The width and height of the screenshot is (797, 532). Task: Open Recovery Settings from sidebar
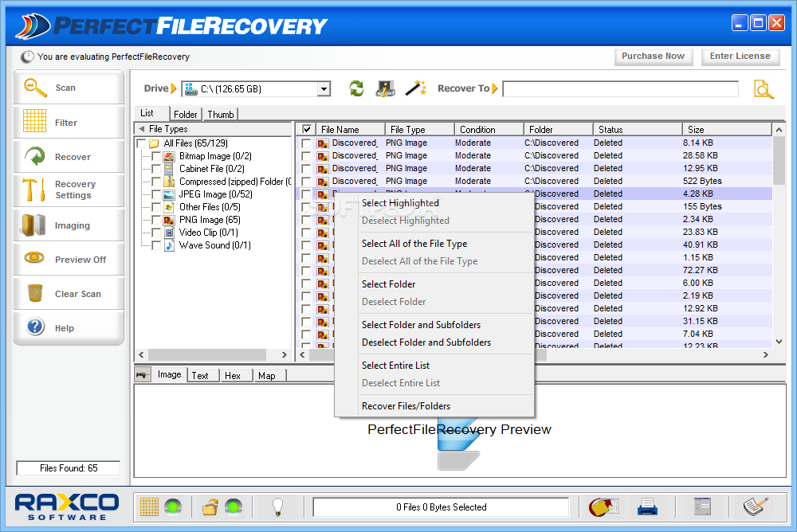coord(69,190)
